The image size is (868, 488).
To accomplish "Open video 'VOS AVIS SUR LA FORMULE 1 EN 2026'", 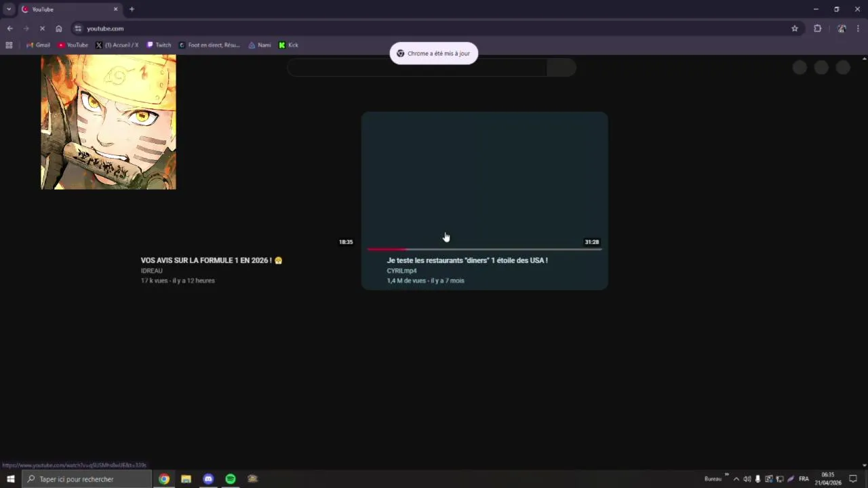I will point(211,260).
